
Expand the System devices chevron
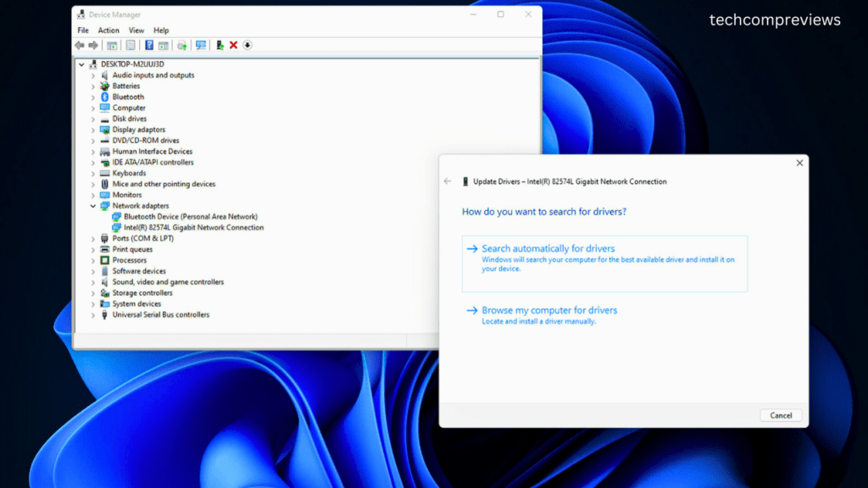93,304
